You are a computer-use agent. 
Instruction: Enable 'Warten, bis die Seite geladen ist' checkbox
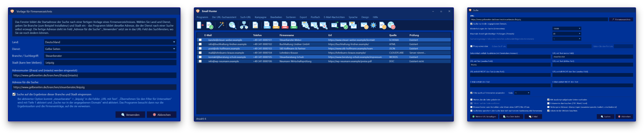click(471, 100)
